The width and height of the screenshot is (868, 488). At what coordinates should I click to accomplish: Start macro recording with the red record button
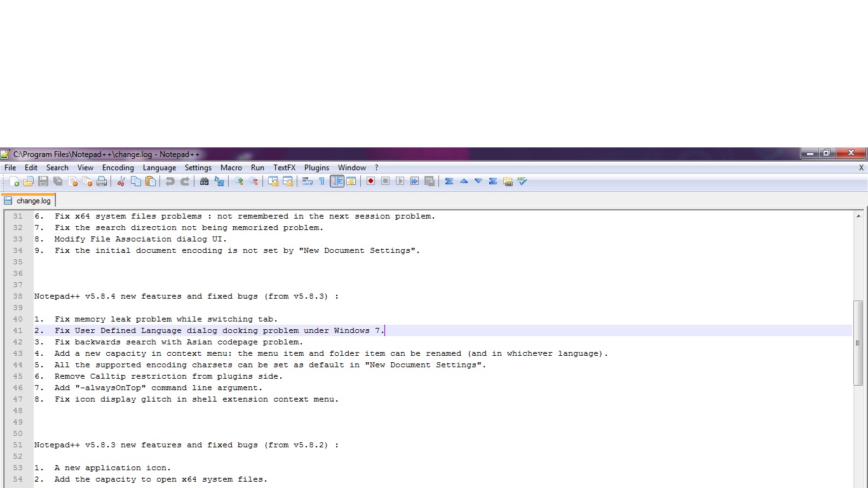coord(370,182)
